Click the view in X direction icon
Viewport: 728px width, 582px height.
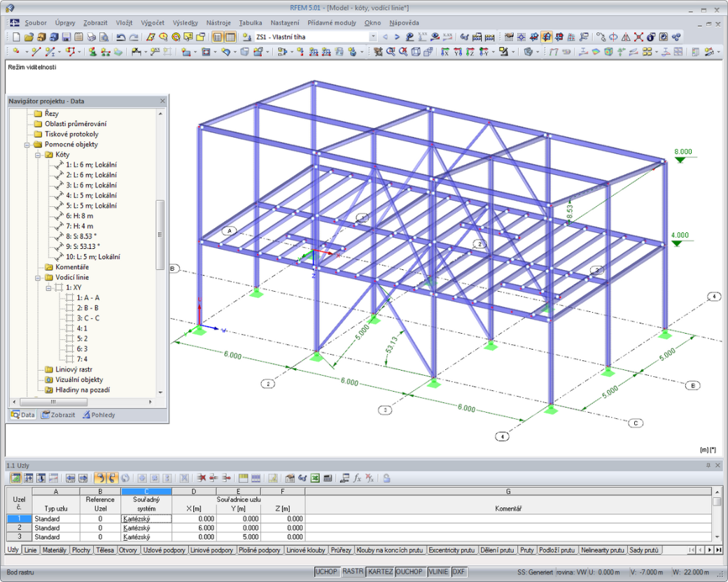444,52
